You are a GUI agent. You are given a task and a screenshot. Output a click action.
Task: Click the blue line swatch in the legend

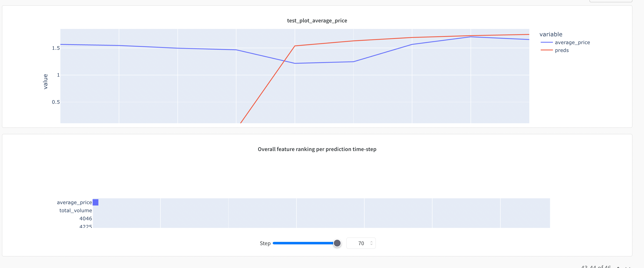click(547, 43)
